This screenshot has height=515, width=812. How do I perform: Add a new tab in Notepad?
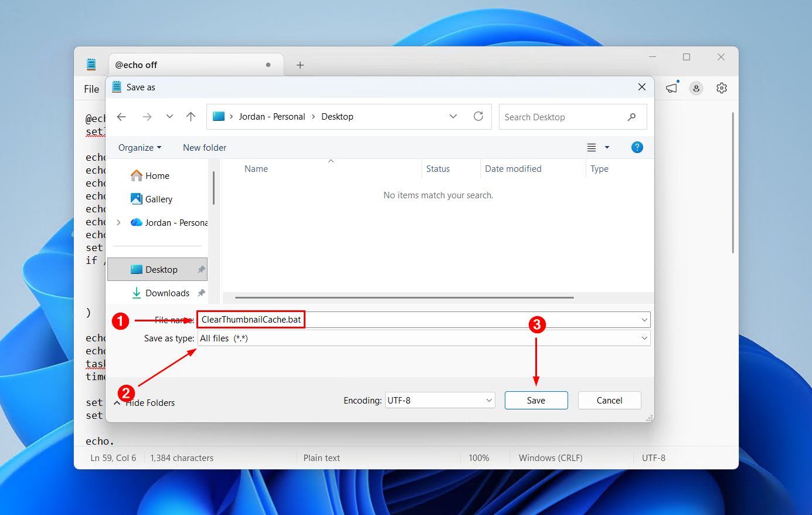300,65
